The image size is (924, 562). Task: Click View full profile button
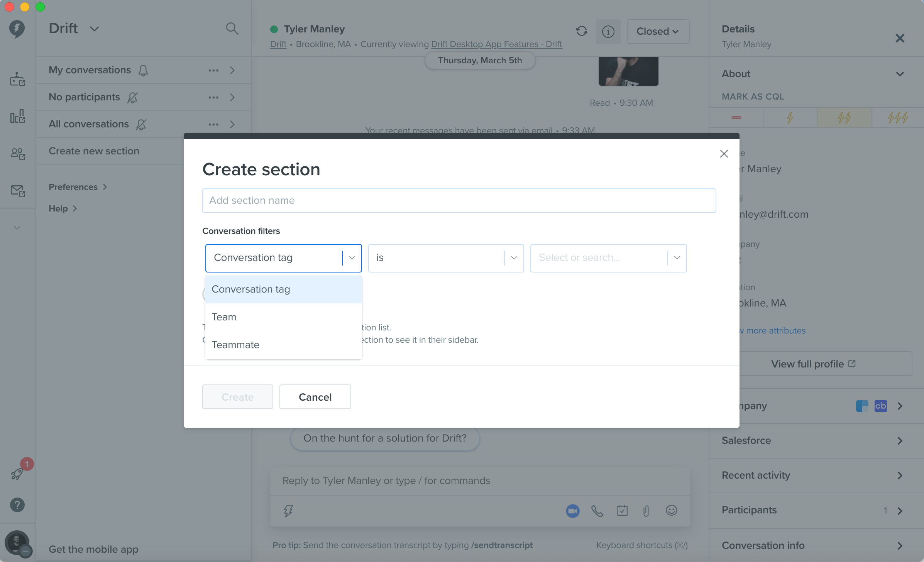click(x=814, y=364)
